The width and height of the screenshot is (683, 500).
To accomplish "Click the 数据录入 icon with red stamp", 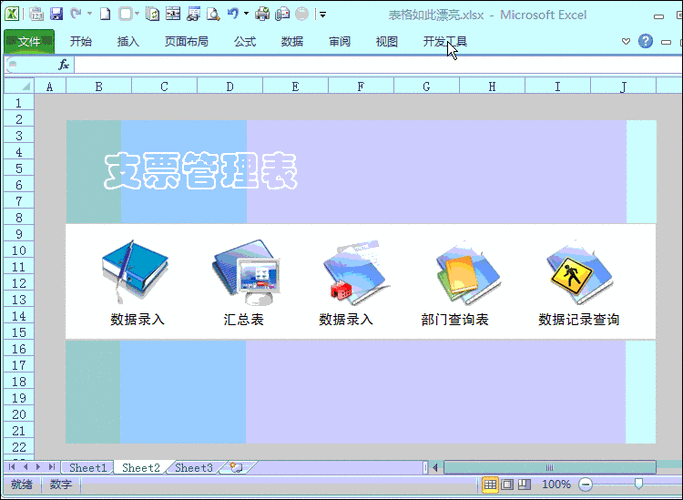I will click(356, 272).
